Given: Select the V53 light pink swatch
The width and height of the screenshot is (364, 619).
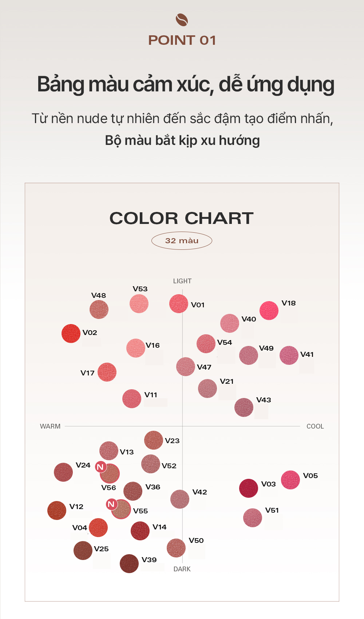Looking at the screenshot, I should coord(139,304).
